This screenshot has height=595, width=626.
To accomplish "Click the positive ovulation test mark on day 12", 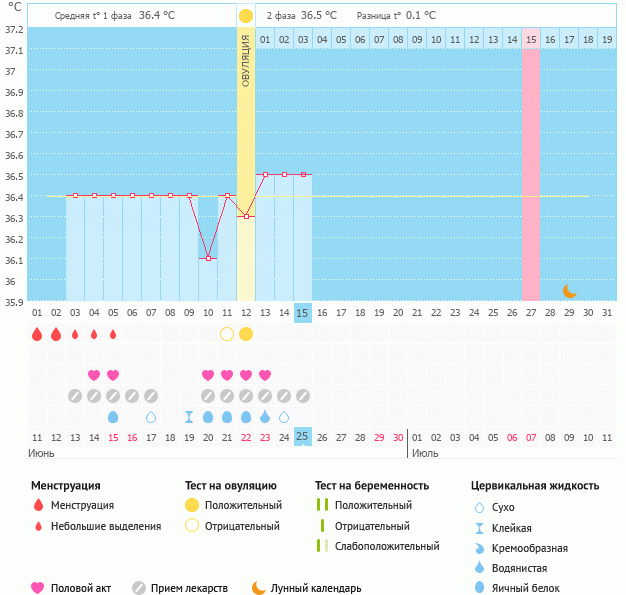I will tap(246, 334).
